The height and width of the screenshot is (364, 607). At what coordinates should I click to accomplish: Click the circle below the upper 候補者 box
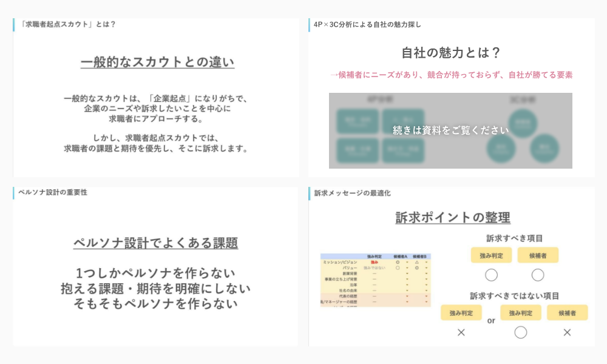(538, 275)
